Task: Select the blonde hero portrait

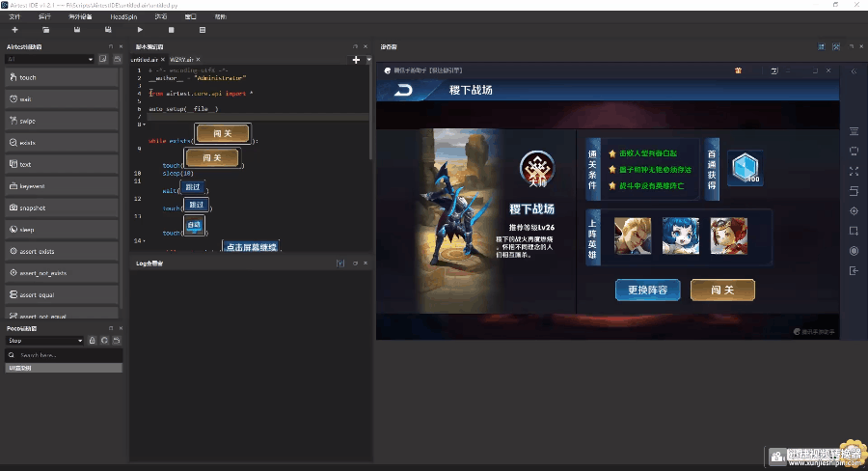Action: click(x=633, y=236)
